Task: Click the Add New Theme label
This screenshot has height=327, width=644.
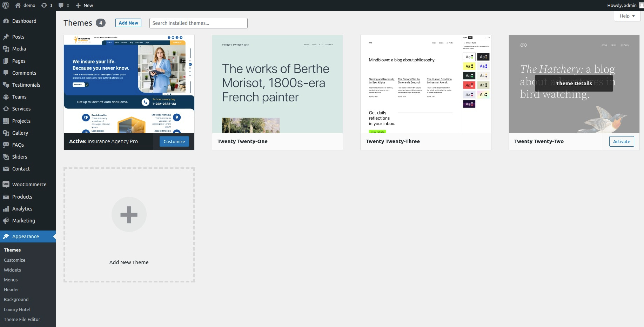Action: [x=129, y=262]
